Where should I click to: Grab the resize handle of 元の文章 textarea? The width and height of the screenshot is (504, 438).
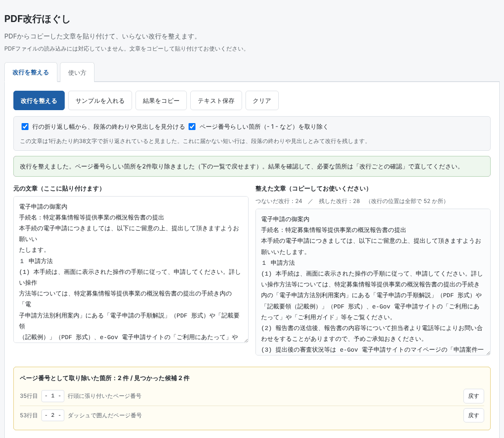246,340
